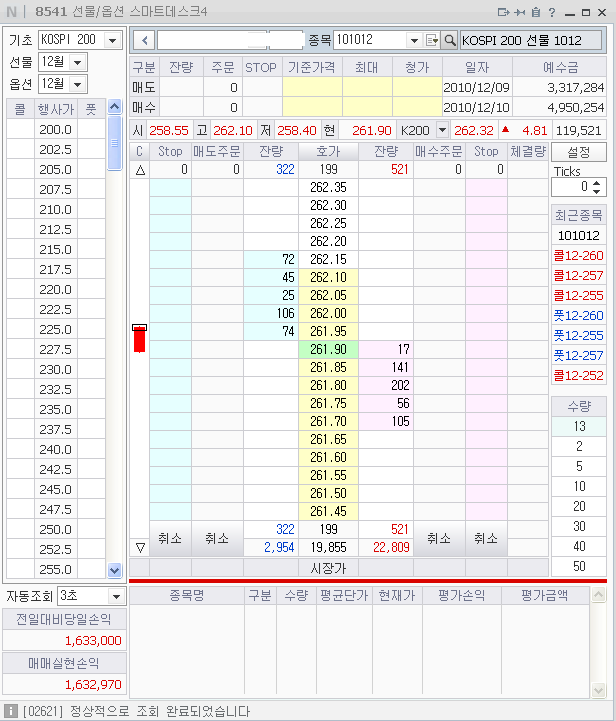Select quantity 10 in 수량 list

pyautogui.click(x=579, y=486)
